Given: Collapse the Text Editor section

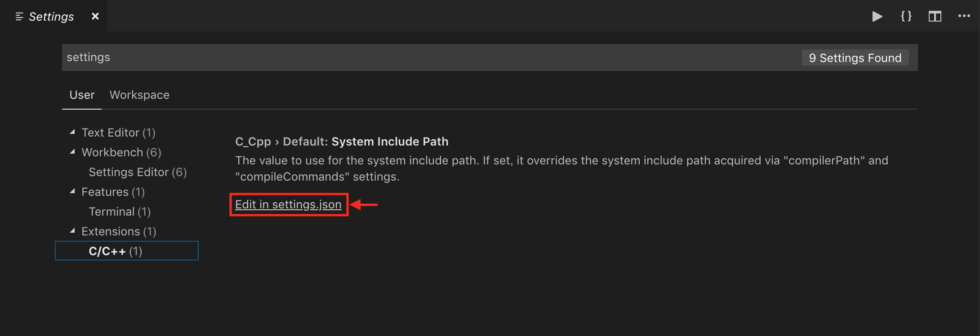Looking at the screenshot, I should 72,132.
